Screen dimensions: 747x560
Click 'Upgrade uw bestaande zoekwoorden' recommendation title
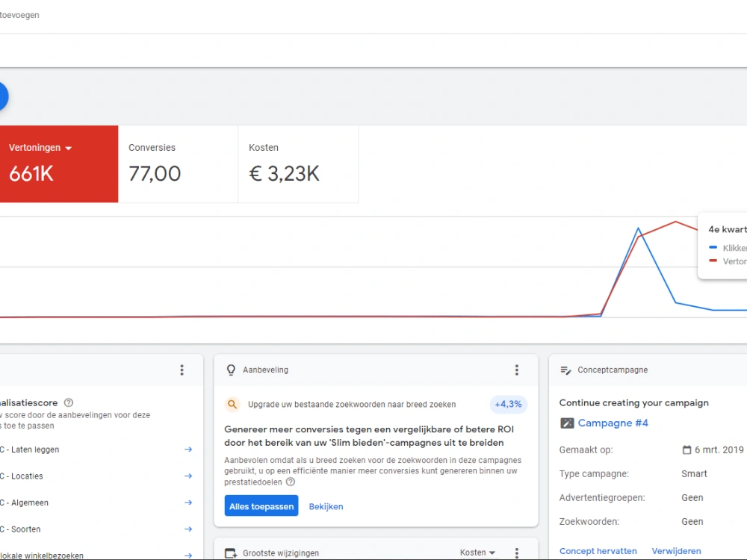(x=352, y=404)
